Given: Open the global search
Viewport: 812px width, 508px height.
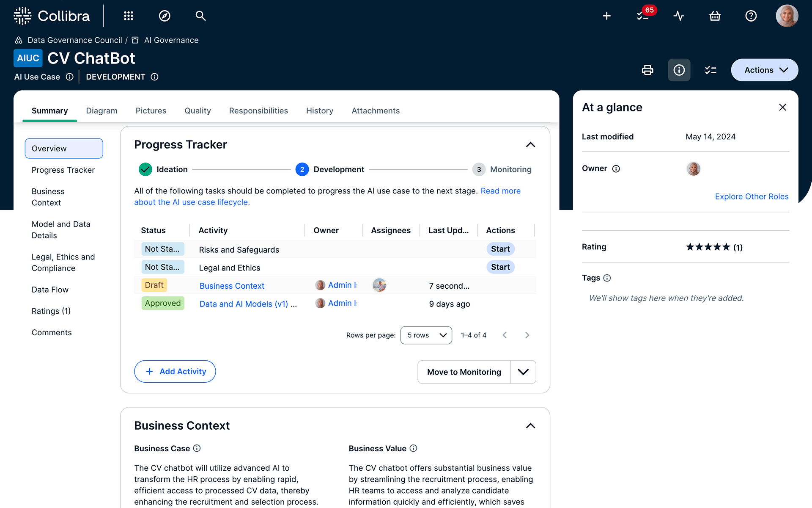Looking at the screenshot, I should tap(200, 16).
